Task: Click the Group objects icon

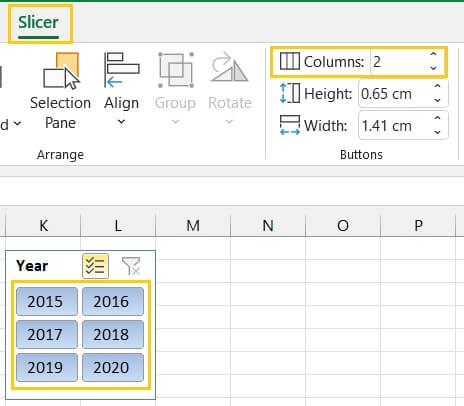Action: pos(175,70)
